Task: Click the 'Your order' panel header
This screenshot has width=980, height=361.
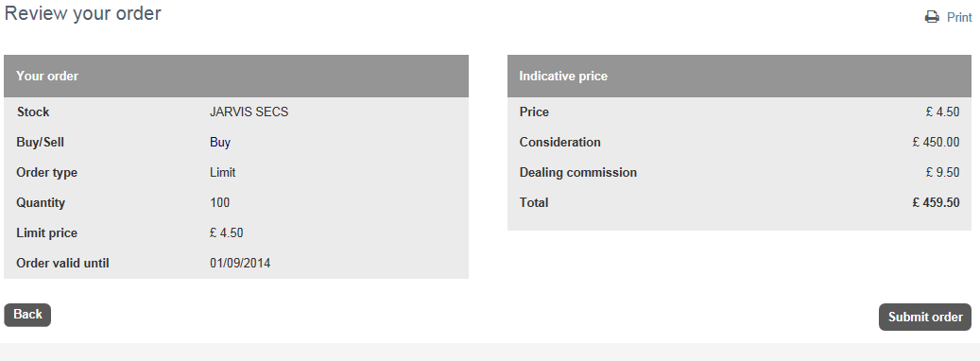Action: [236, 77]
